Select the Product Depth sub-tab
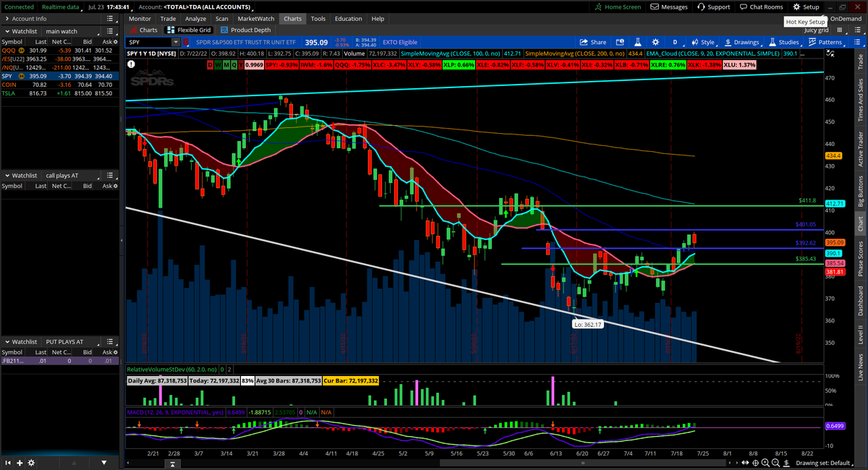868x470 pixels. [x=246, y=30]
